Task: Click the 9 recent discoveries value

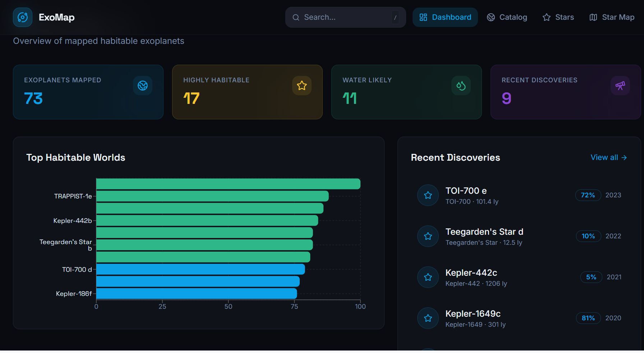Action: coord(506,98)
